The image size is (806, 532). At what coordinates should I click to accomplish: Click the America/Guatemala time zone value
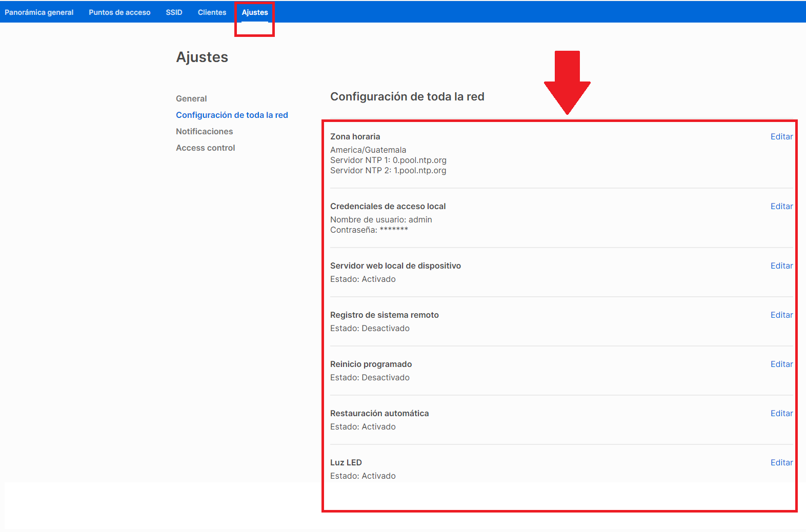click(368, 150)
